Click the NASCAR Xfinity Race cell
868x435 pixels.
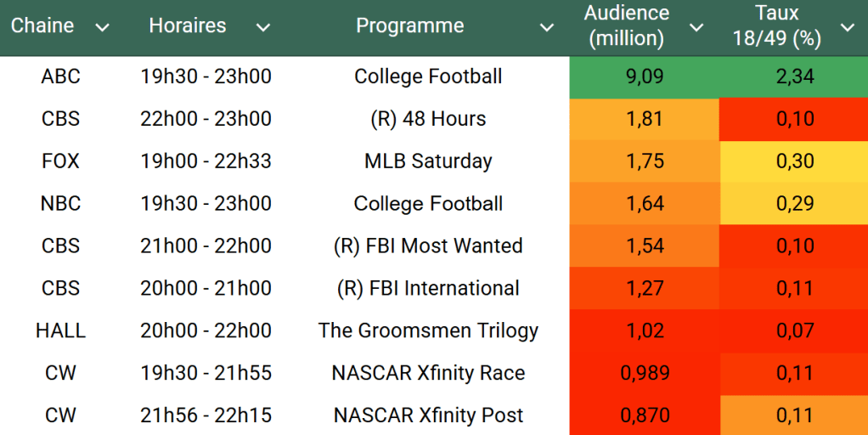click(x=428, y=373)
